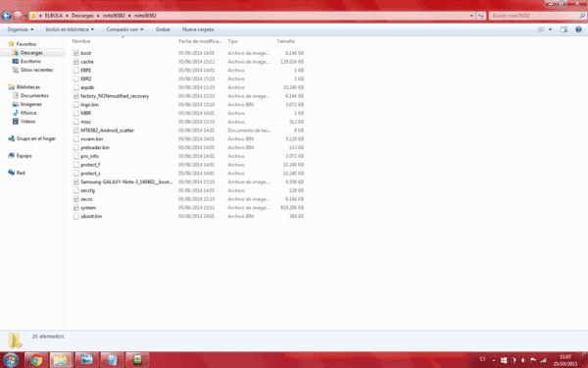The height and width of the screenshot is (368, 588).
Task: Select factory_NONmodified_recovery file icon
Action: (x=75, y=96)
